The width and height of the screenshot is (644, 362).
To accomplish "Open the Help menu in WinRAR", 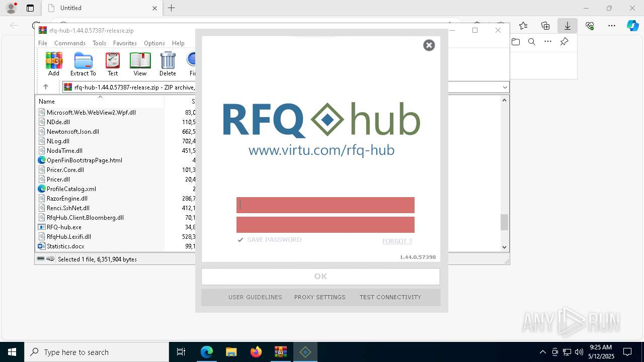I will coord(178,43).
